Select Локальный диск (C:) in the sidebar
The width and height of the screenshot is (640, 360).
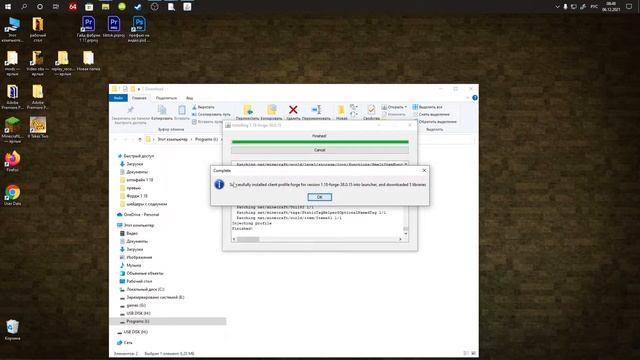tap(145, 289)
